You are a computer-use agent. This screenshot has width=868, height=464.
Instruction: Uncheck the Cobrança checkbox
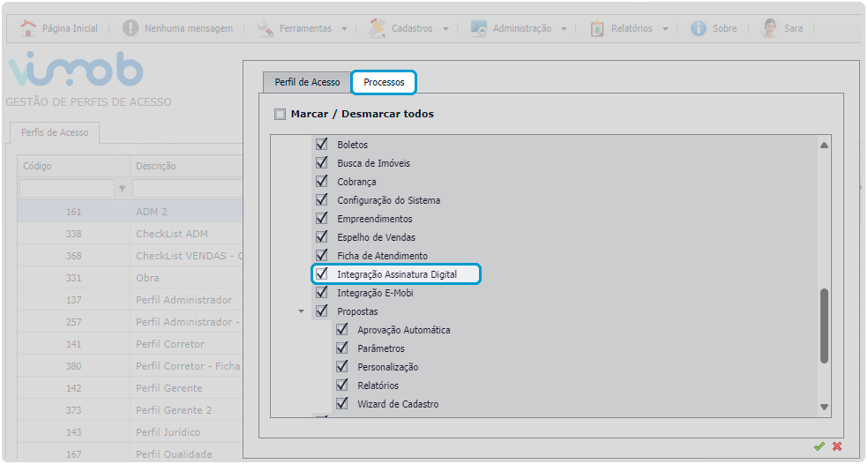[x=322, y=181]
